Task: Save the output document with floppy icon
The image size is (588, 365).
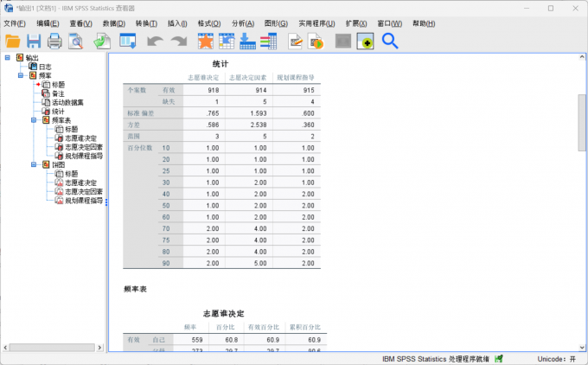Action: coord(34,41)
